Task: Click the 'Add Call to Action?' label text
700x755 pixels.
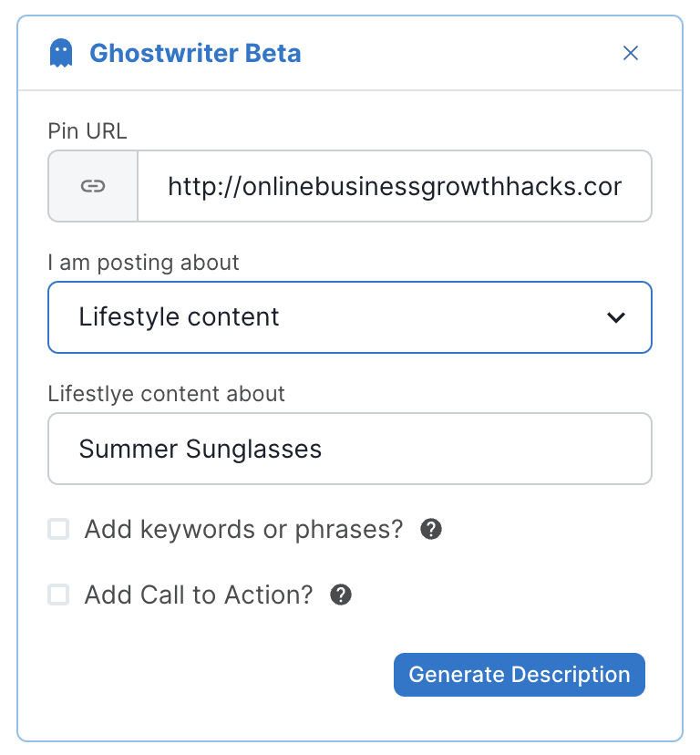Action: tap(199, 595)
